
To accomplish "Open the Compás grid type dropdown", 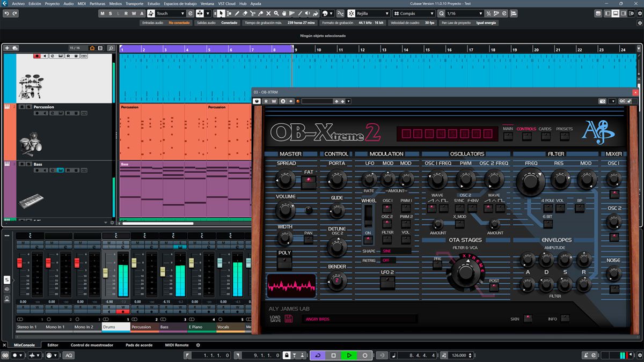I will [x=413, y=13].
